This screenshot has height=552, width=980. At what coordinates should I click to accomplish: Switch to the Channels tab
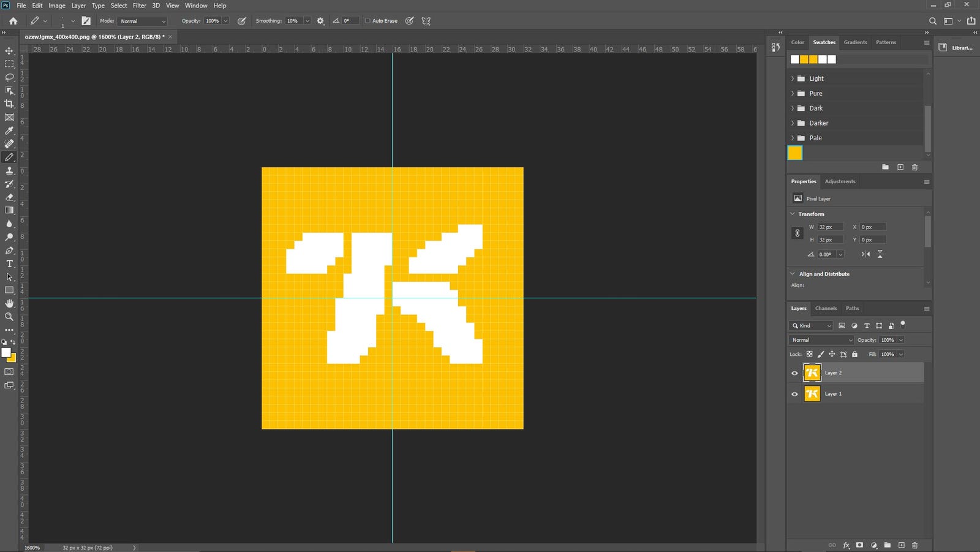[x=826, y=308]
